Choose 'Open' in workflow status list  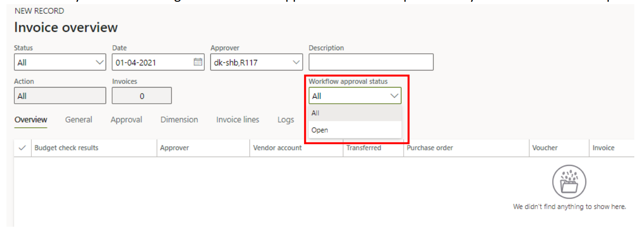[354, 130]
